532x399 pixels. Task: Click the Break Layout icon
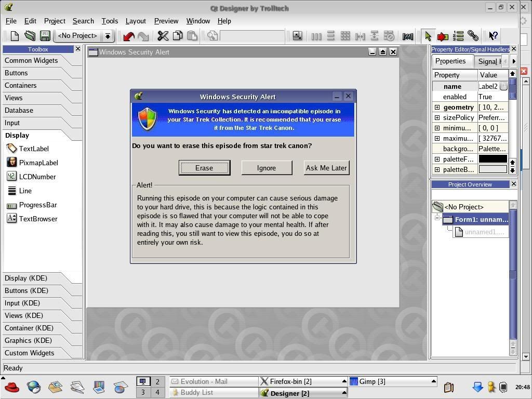(389, 36)
